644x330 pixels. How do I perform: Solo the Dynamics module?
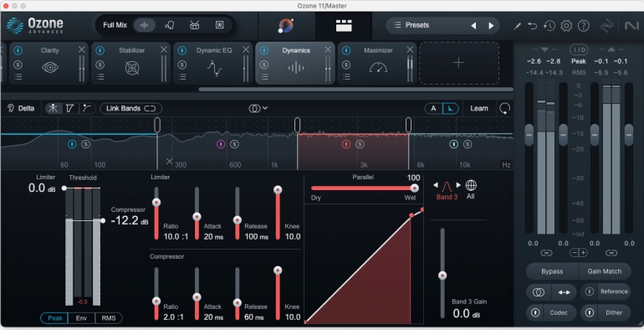pyautogui.click(x=264, y=64)
